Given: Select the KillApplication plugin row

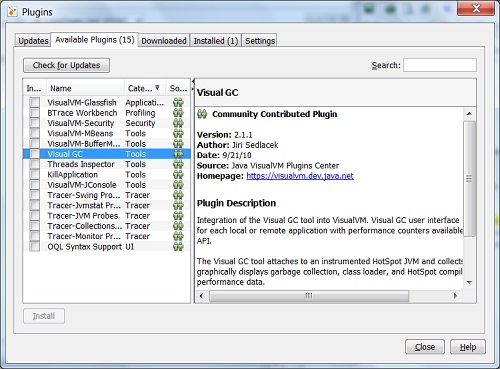Looking at the screenshot, I should [107, 175].
